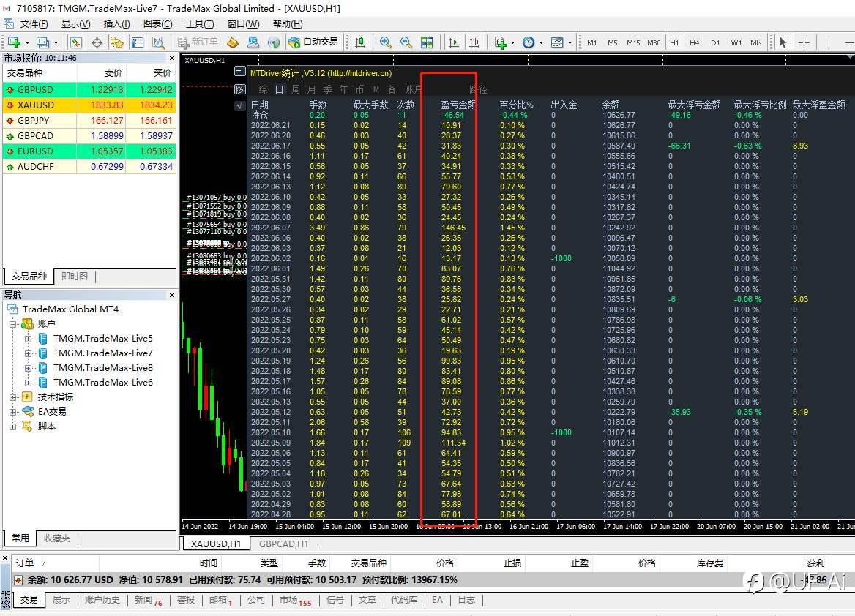Toggle the auto scroll chart icon
The width and height of the screenshot is (855, 616).
tap(453, 42)
